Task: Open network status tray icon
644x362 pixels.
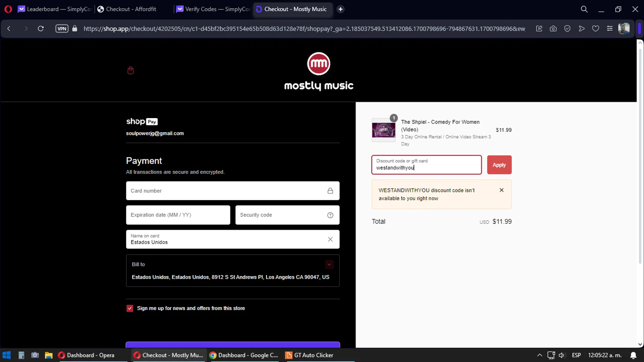Action: pyautogui.click(x=551, y=355)
